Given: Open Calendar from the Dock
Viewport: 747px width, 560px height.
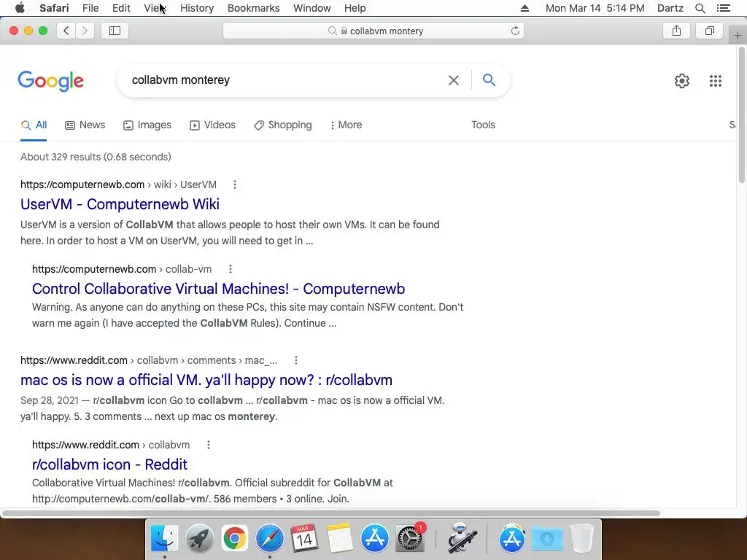Looking at the screenshot, I should pos(304,539).
